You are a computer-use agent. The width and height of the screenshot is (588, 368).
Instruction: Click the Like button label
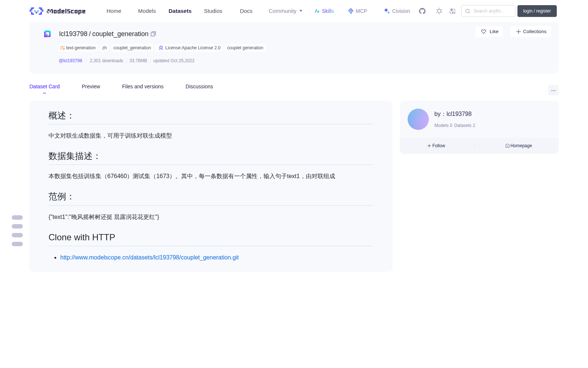click(x=494, y=32)
